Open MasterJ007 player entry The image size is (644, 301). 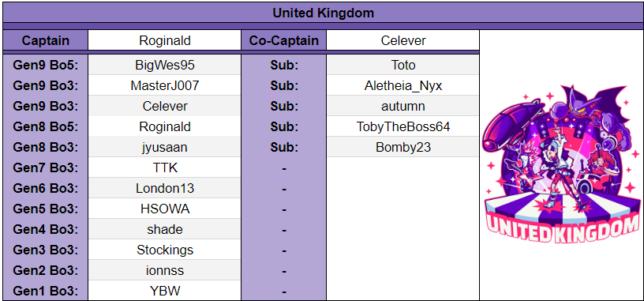pyautogui.click(x=165, y=85)
